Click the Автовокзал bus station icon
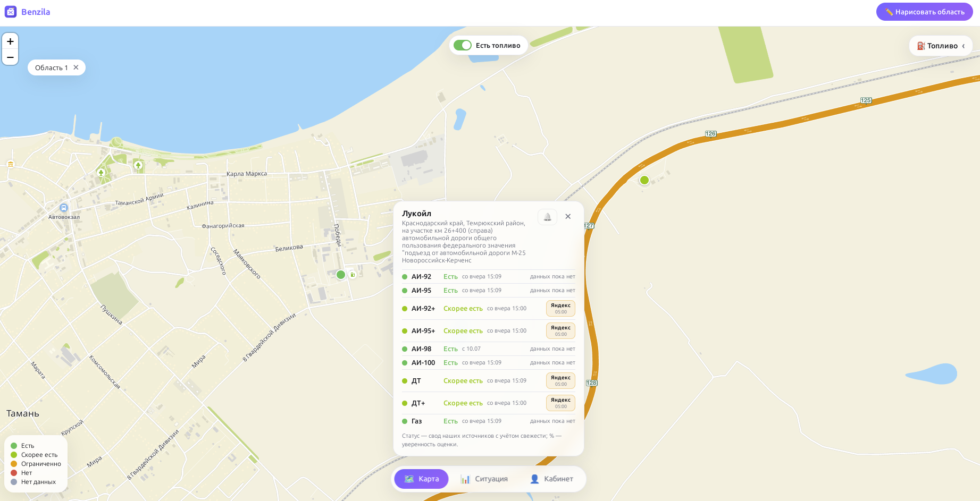The width and height of the screenshot is (980, 501). (64, 208)
